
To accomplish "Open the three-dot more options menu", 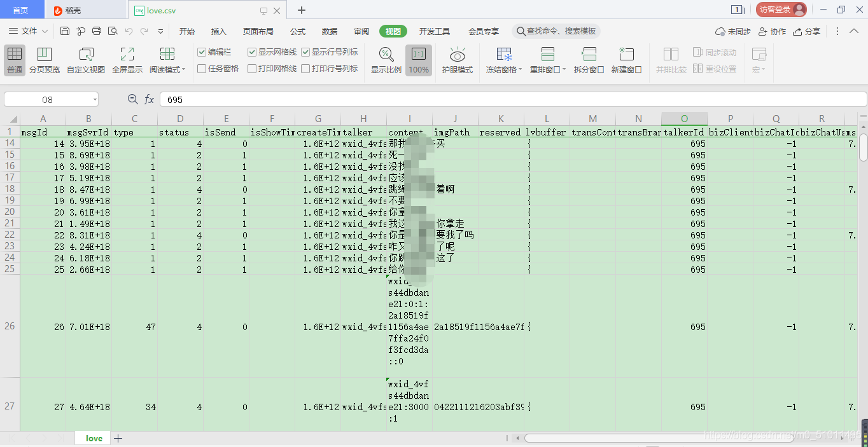I will [x=837, y=31].
